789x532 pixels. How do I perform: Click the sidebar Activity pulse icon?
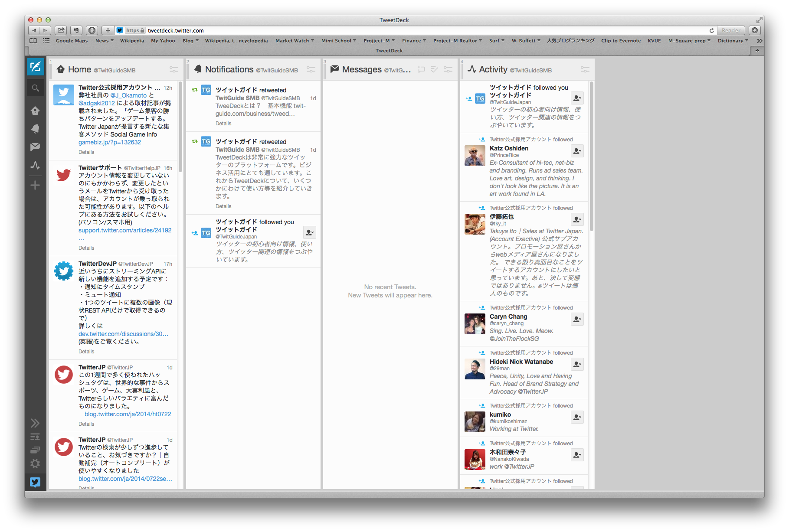click(x=35, y=165)
